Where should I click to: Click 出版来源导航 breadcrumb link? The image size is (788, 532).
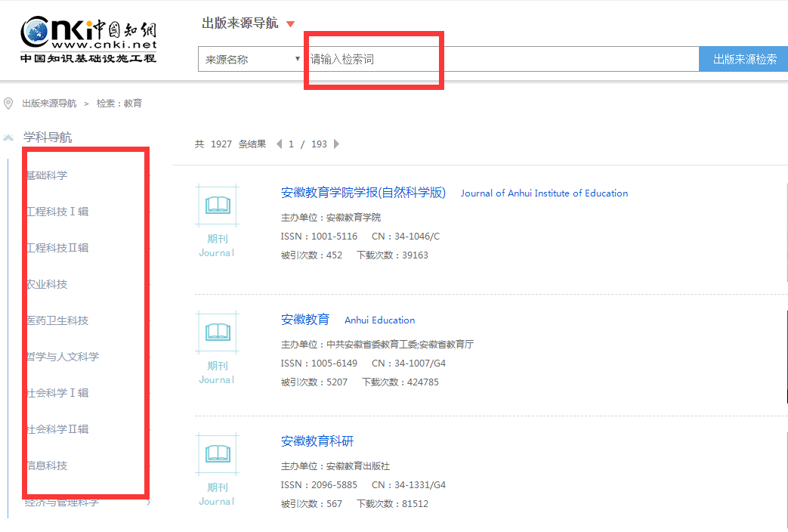point(49,104)
